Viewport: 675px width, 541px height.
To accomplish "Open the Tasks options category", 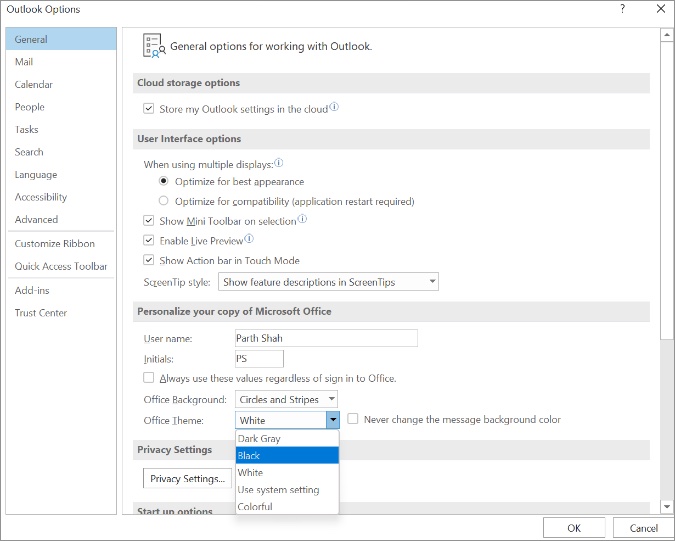I will coord(61,130).
